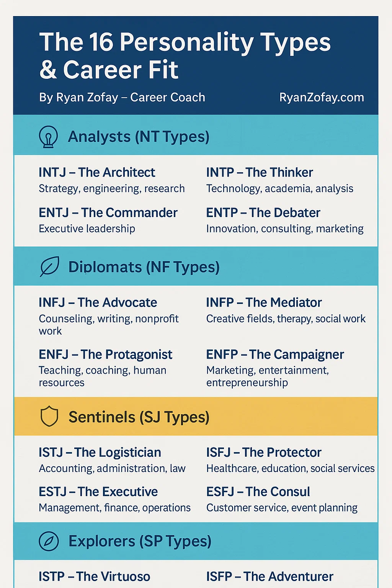The width and height of the screenshot is (392, 588).
Task: Select the Analysts (NT Types) section header
Action: [x=139, y=137]
